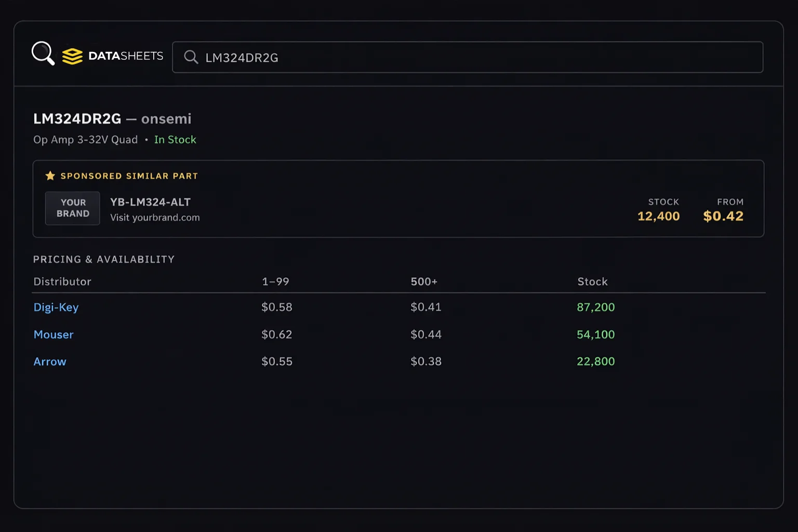Click Digi-Key 1–99 price $0.58
Image resolution: width=798 pixels, height=532 pixels.
click(x=277, y=307)
